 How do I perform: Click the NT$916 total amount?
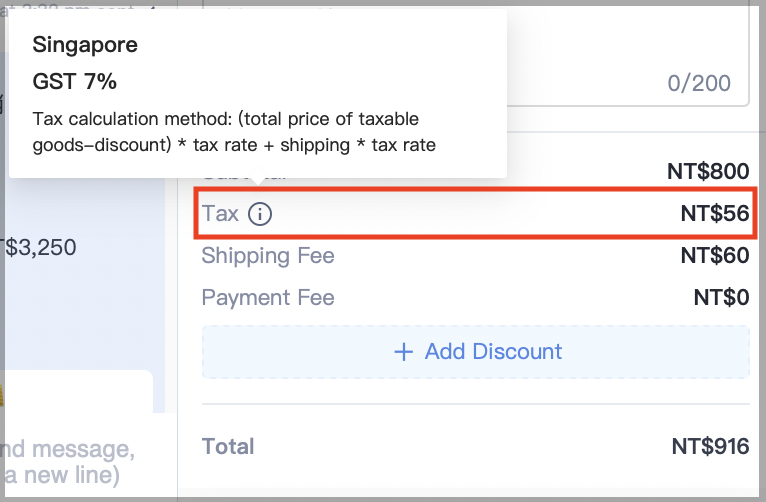pyautogui.click(x=710, y=446)
